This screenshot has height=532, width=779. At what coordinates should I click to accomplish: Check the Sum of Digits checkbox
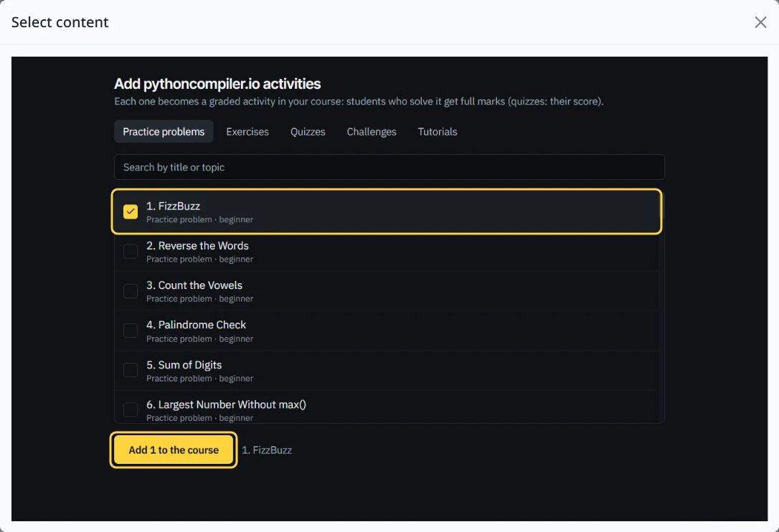pyautogui.click(x=130, y=370)
